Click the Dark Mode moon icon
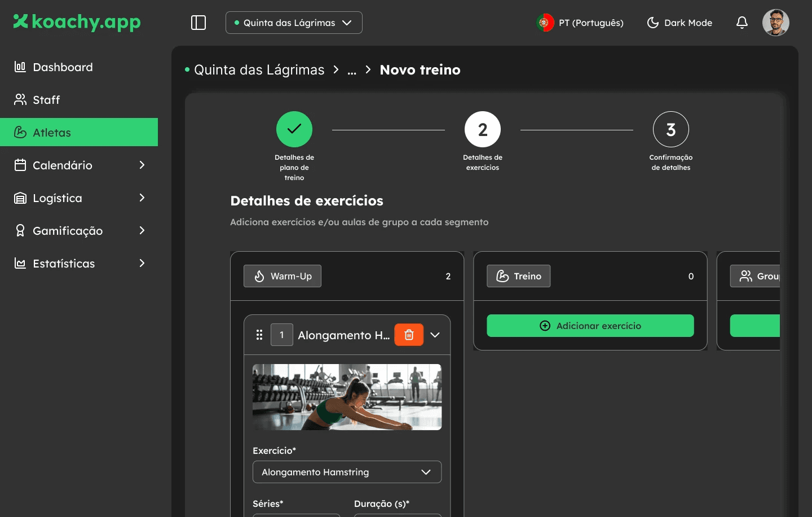 click(653, 23)
